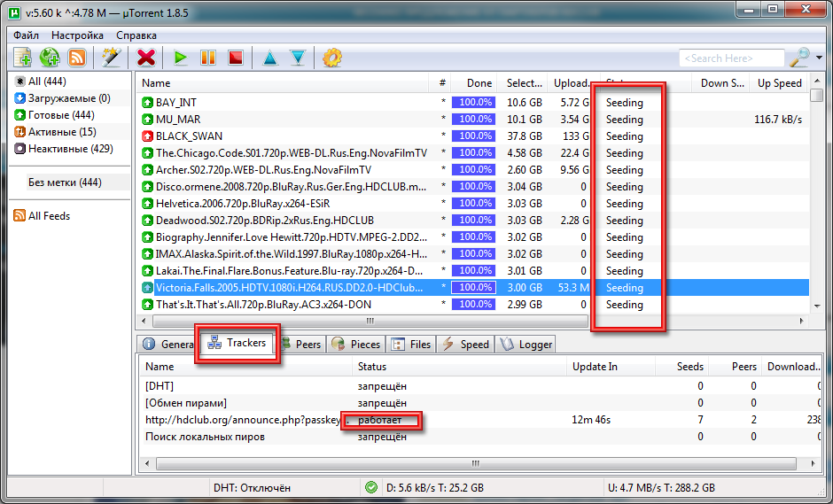Screen dimensions: 833x504
Task: Click DHT: Отключён status bar entry
Action: 252,487
